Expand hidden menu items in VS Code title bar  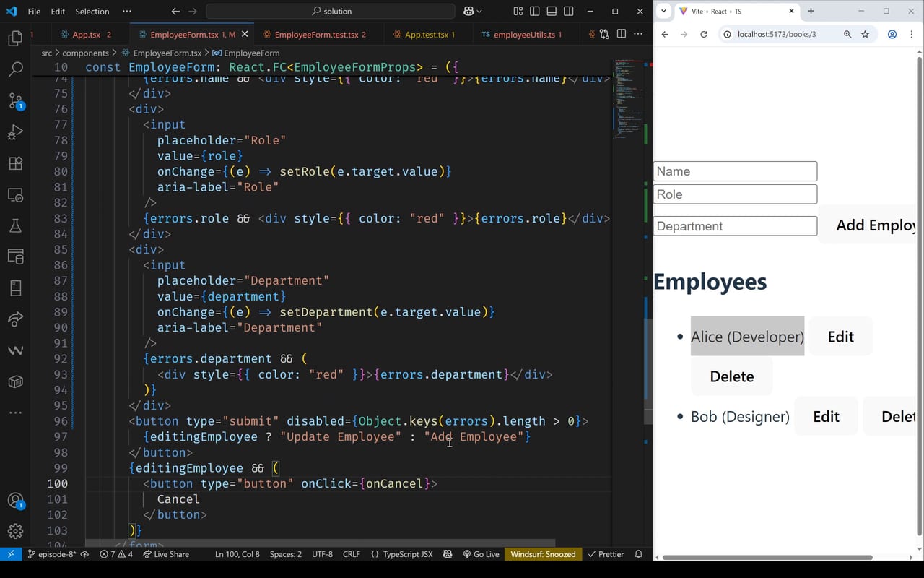tap(127, 12)
